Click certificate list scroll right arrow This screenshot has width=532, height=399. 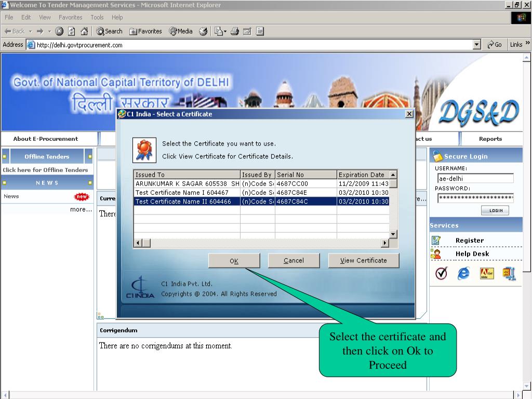point(385,243)
